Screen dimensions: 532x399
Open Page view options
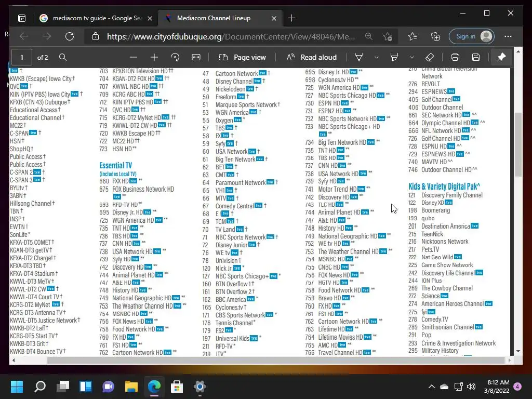242,57
